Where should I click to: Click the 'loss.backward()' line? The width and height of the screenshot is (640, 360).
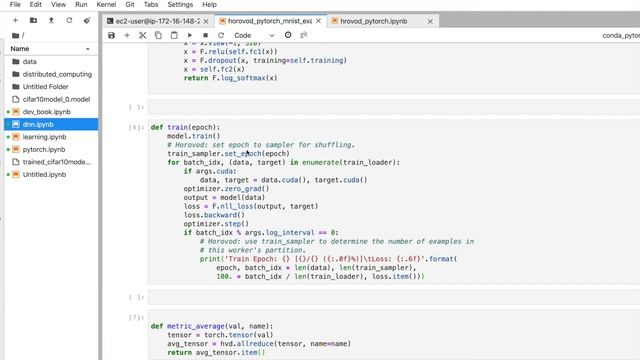tap(214, 215)
